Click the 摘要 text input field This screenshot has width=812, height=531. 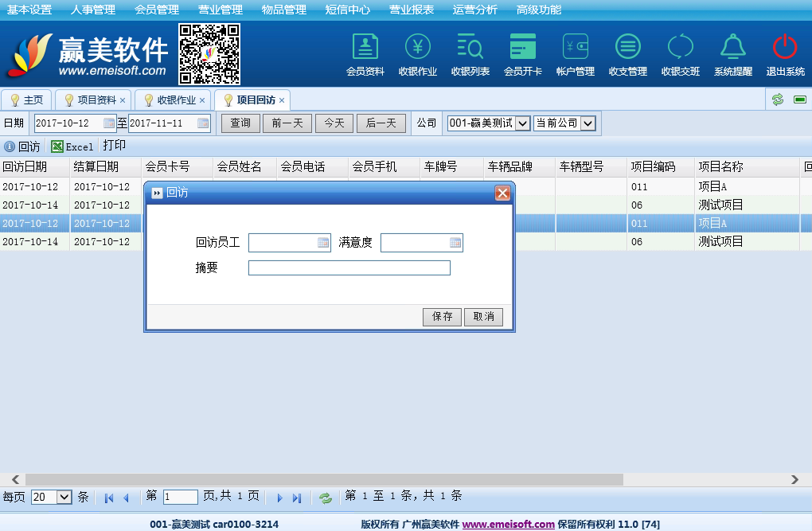349,268
